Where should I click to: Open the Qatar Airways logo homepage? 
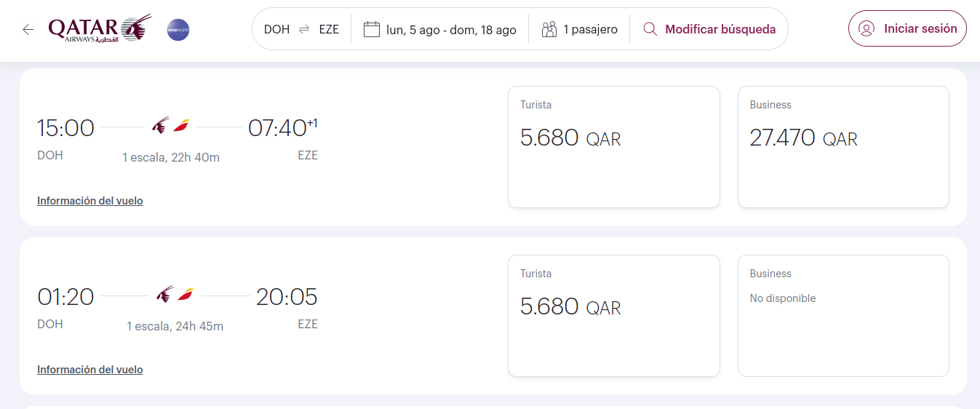point(100,29)
